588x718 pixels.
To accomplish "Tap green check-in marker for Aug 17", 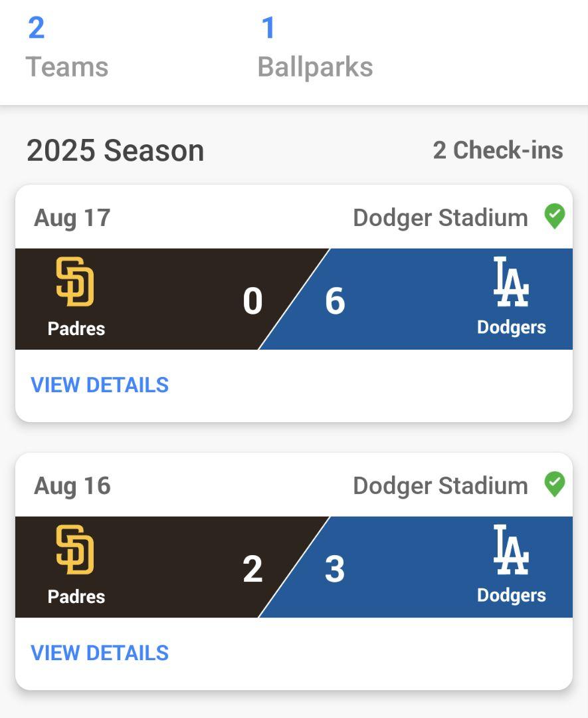I will (555, 217).
